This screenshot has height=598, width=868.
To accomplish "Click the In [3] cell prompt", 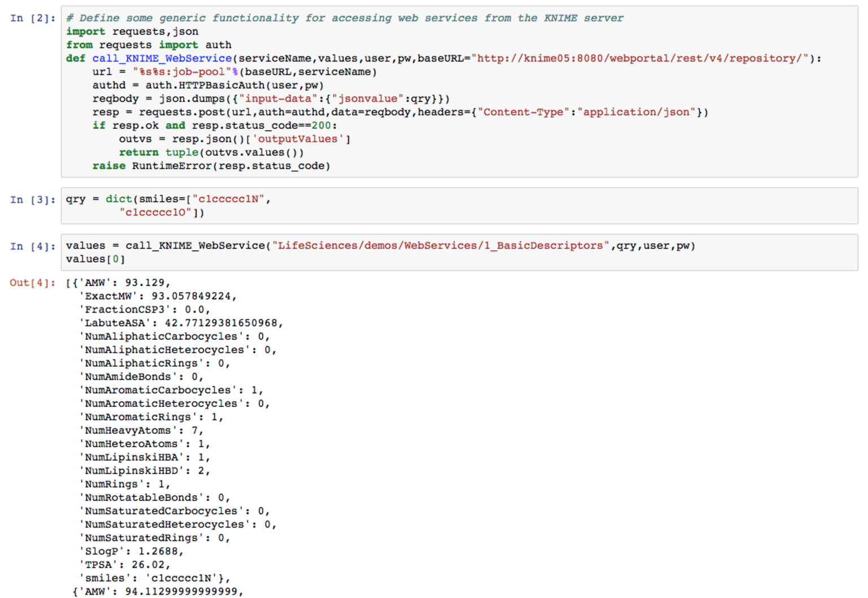I will pyautogui.click(x=33, y=200).
